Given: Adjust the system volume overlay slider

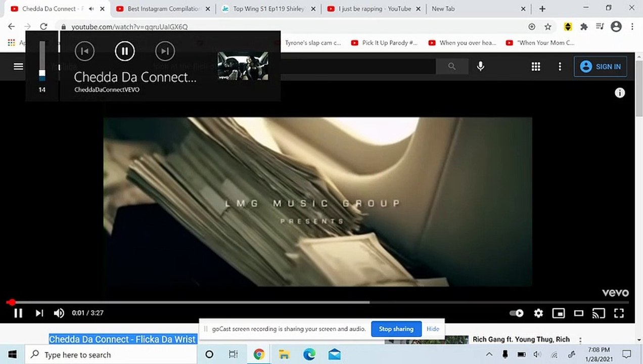Looking at the screenshot, I should coord(42,61).
